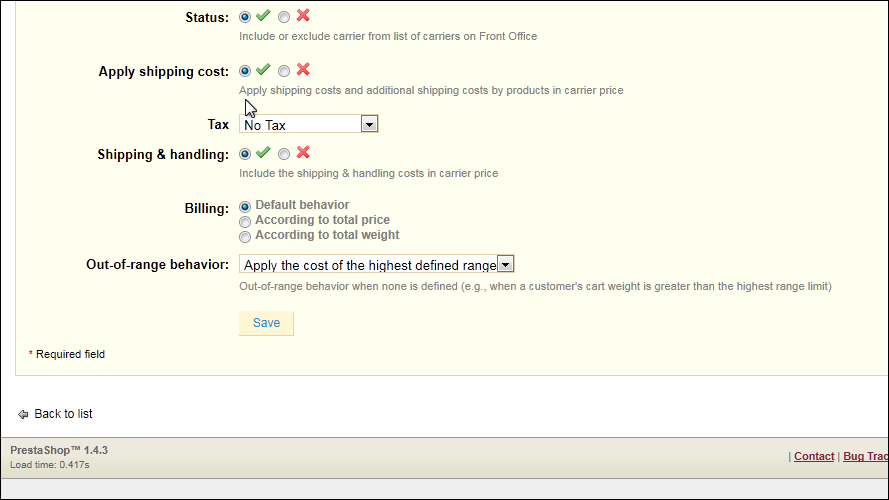
Task: Click the red X icon beside Status
Action: point(303,15)
